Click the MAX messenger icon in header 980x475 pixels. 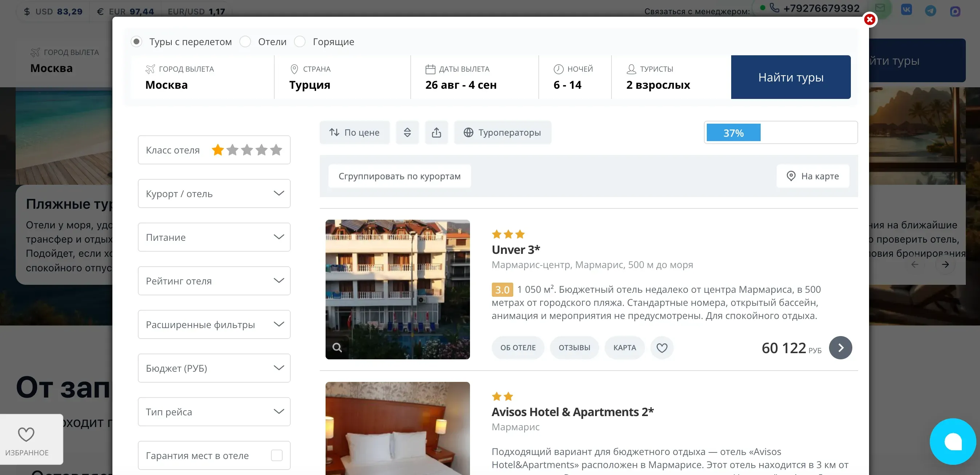coord(955,11)
